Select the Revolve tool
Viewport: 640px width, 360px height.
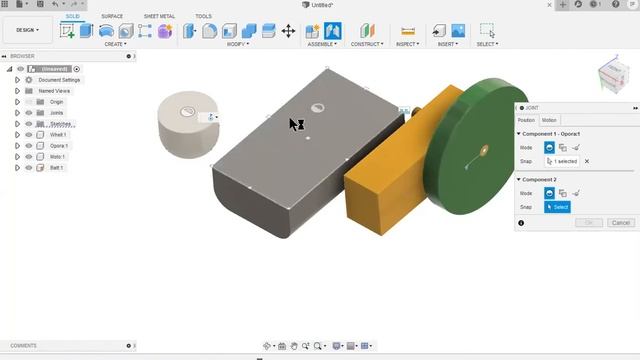106,31
